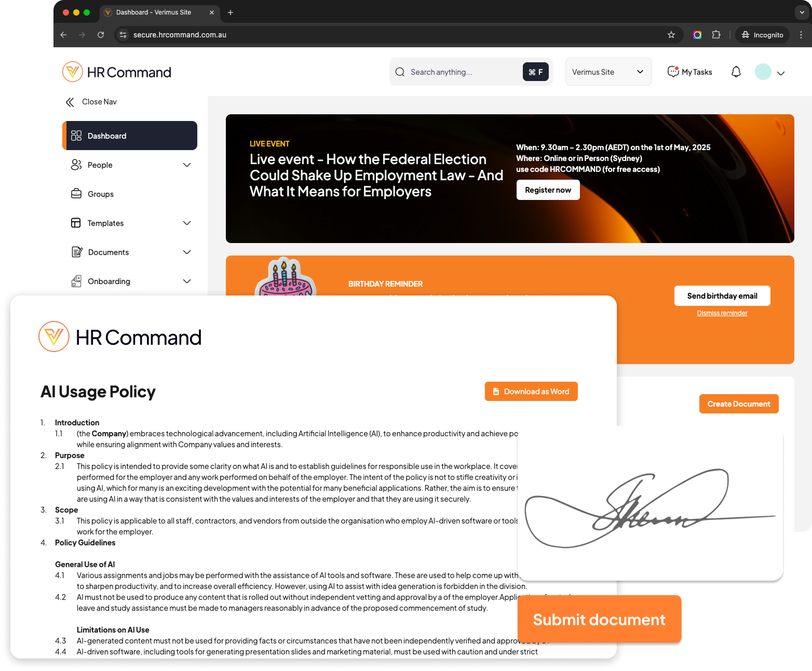Expand the People menu chevron
Screen dimensions: 812x671
tap(187, 165)
